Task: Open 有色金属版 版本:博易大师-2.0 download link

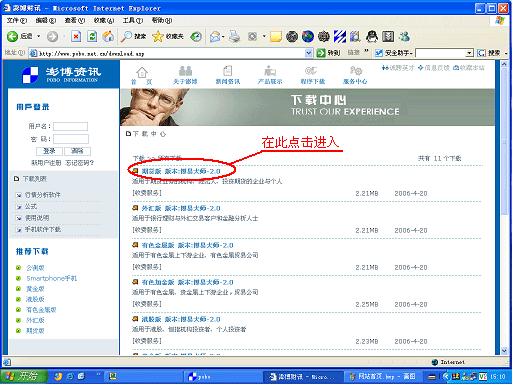Action: 187,245
